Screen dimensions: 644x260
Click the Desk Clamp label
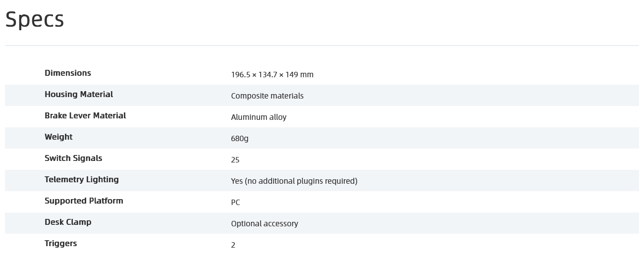coord(68,222)
